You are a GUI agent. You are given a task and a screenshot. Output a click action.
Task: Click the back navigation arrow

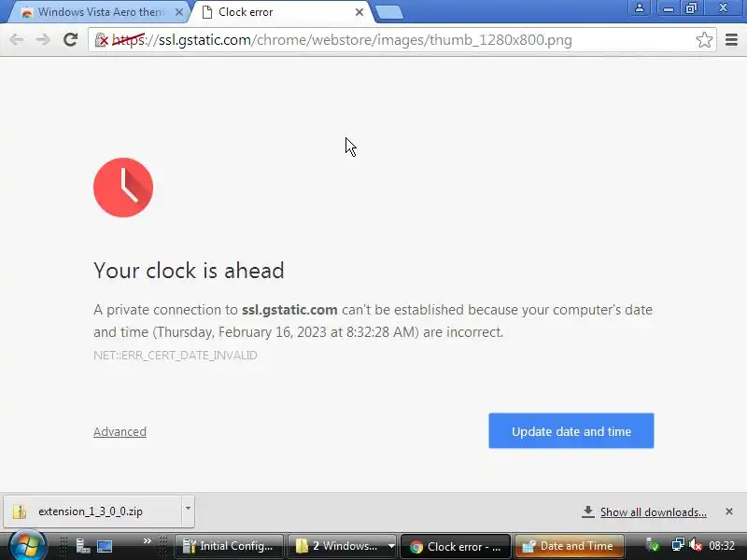[x=17, y=39]
